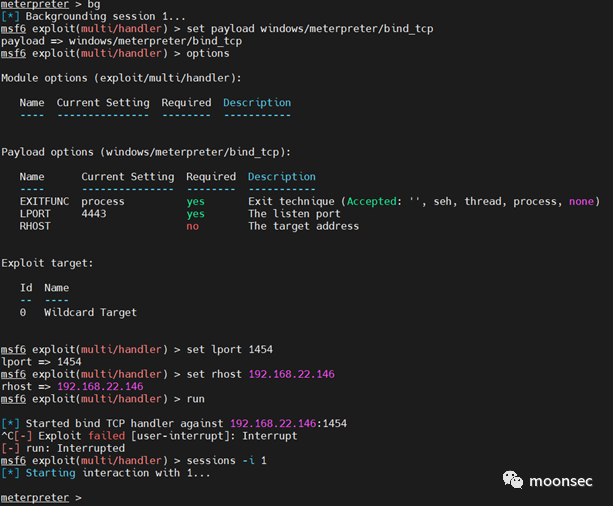Screen dimensions: 613x506
Task: Click the 'Backgrounding session 1...' status line
Action: point(93,16)
